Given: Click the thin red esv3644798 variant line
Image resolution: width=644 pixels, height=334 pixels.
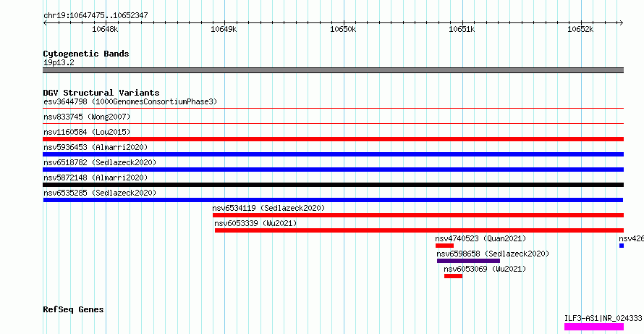Looking at the screenshot, I should point(334,109).
